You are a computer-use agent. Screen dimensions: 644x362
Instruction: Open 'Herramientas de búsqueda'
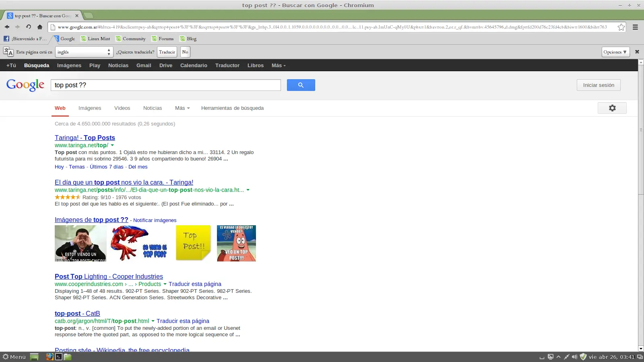(232, 108)
